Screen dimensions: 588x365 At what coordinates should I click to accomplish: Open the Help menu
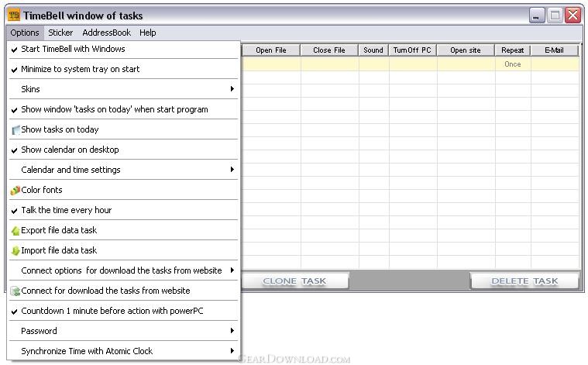pyautogui.click(x=148, y=33)
